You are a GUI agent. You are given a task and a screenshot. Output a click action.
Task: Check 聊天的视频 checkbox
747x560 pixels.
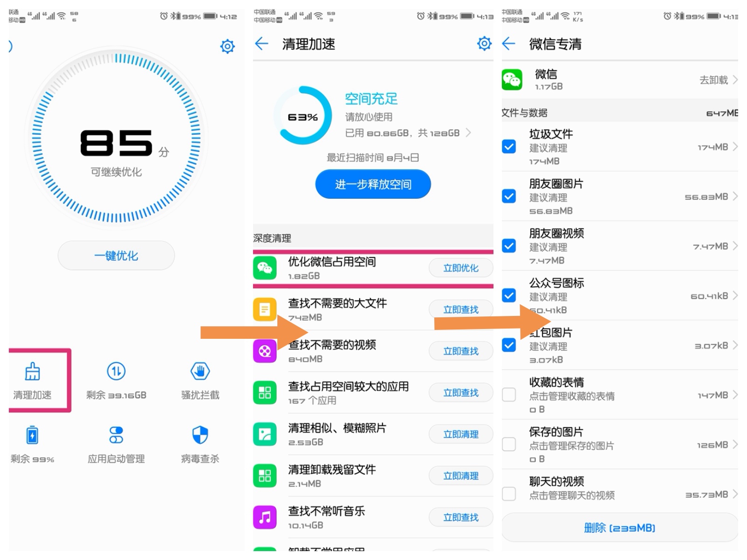pos(509,494)
